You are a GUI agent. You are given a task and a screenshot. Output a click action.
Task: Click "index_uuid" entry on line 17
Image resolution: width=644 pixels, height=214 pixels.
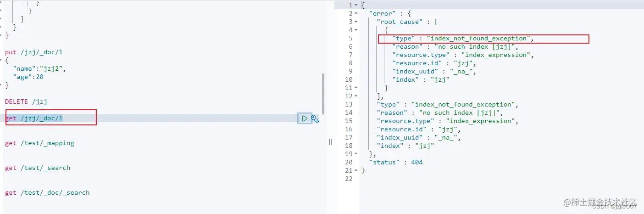coord(419,138)
